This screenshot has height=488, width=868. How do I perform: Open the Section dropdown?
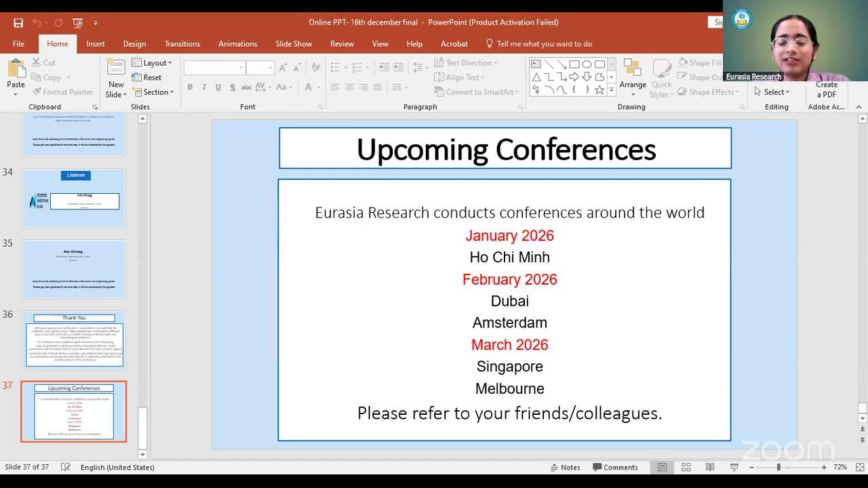tap(153, 92)
